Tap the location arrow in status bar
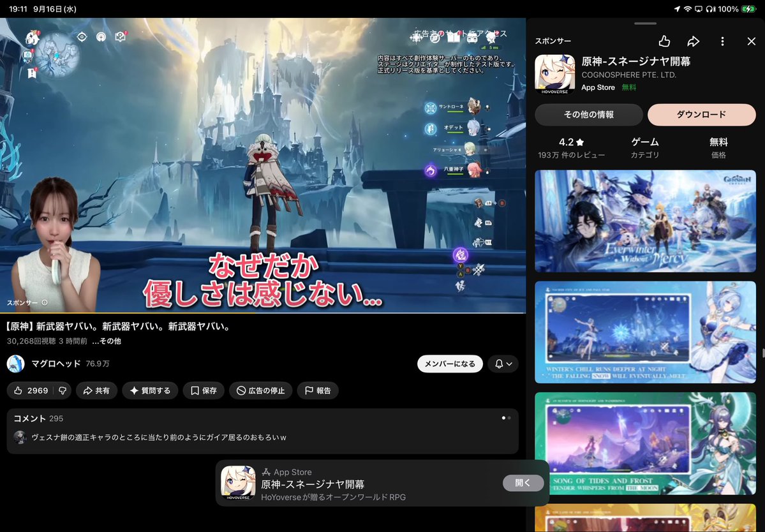 click(677, 9)
